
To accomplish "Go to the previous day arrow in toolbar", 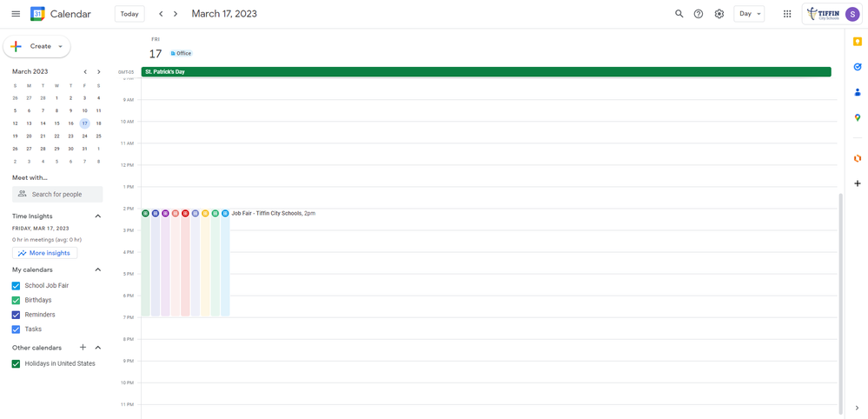I will 161,14.
